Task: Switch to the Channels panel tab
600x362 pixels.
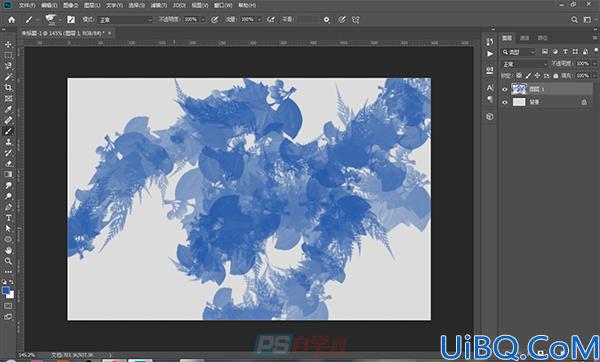Action: pos(525,38)
